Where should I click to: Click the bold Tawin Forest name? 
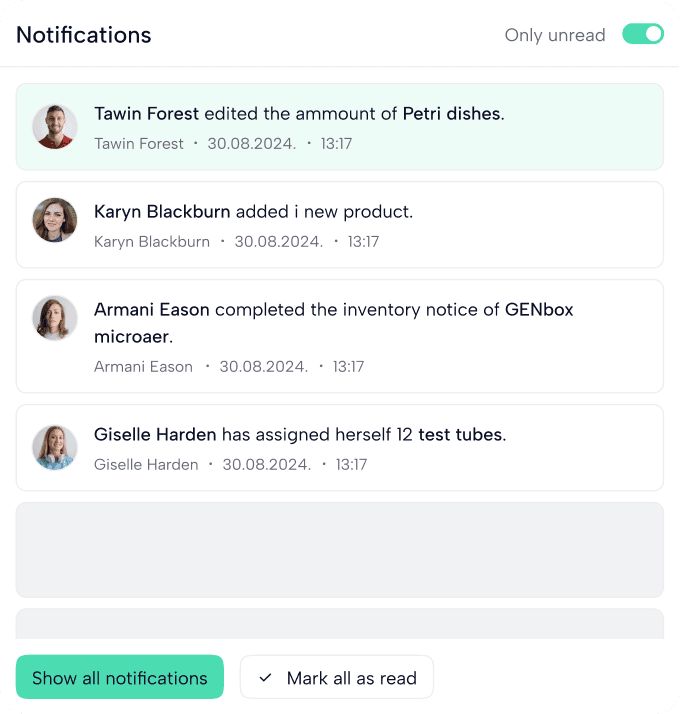pyautogui.click(x=146, y=114)
